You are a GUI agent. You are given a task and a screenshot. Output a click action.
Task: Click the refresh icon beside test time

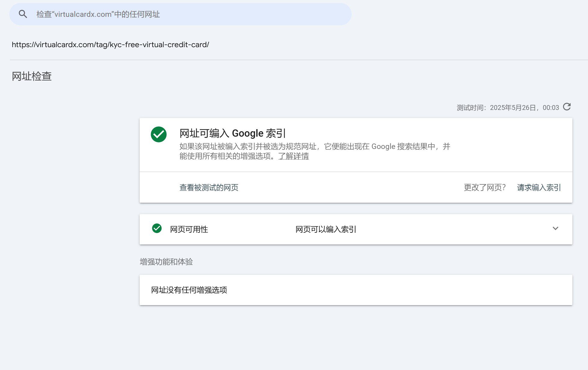coord(567,107)
